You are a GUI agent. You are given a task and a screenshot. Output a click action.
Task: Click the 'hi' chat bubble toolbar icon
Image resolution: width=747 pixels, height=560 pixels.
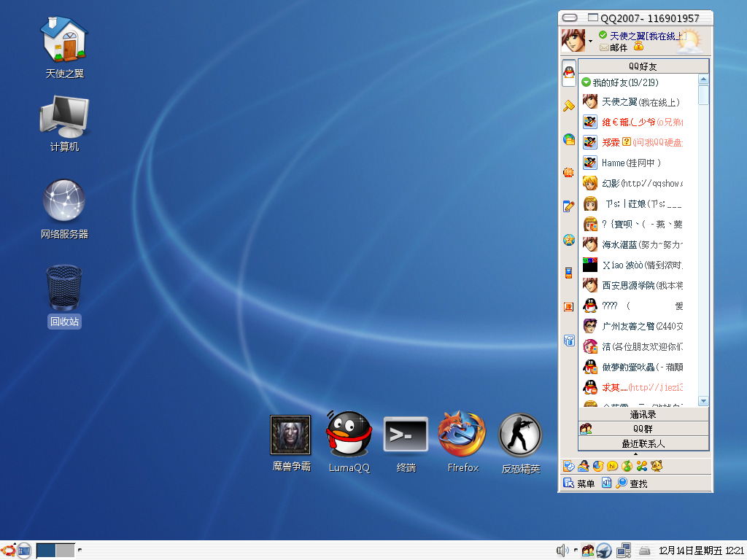[x=613, y=466]
